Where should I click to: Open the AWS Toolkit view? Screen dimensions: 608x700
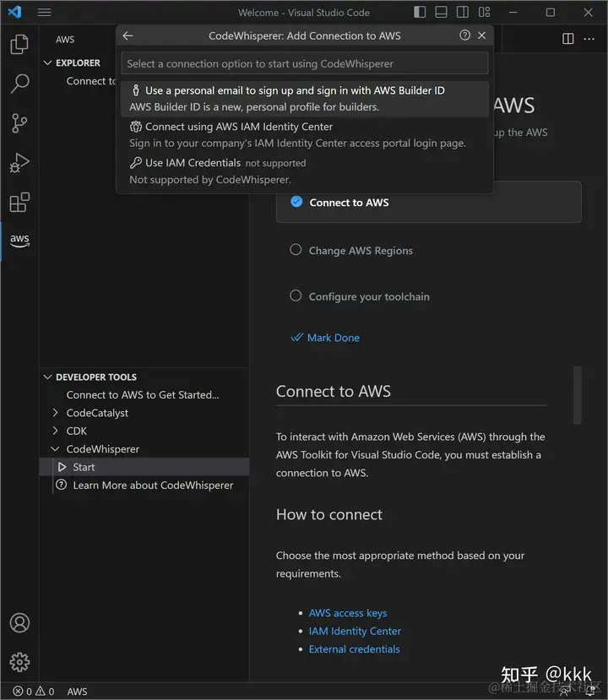point(19,240)
